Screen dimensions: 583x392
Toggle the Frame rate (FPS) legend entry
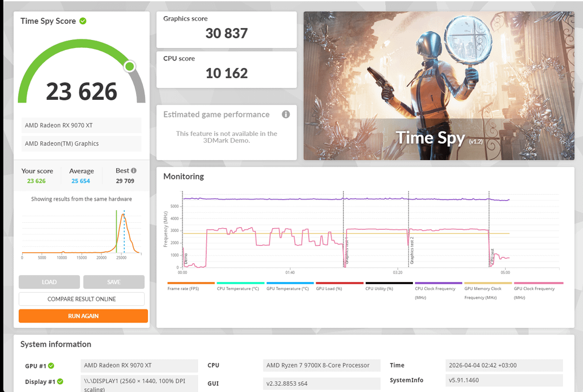tap(191, 288)
